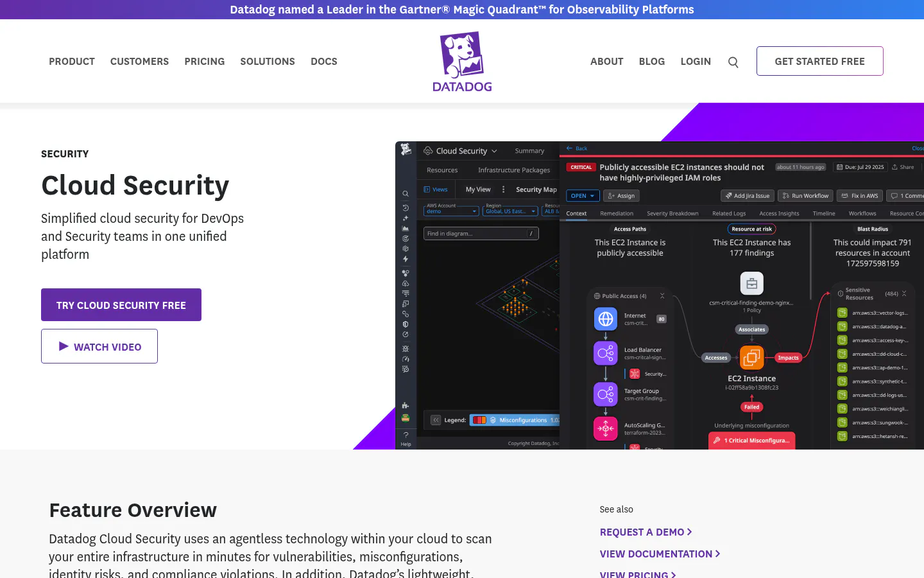Open the CUSTOMERS menu item

[x=139, y=62]
